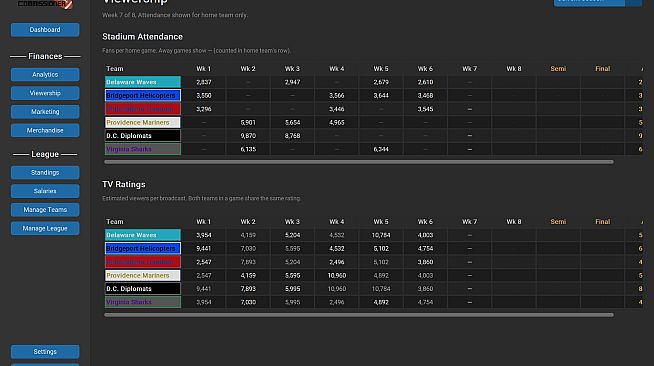Open Manage League
The width and height of the screenshot is (654, 366).
(x=45, y=228)
